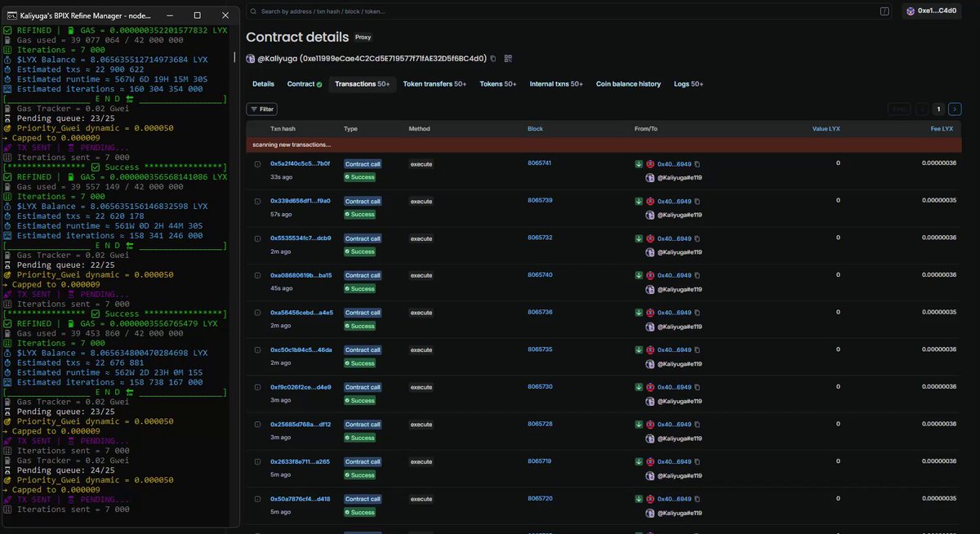This screenshot has height=534, width=980.
Task: Open the Contract tab
Action: (304, 84)
